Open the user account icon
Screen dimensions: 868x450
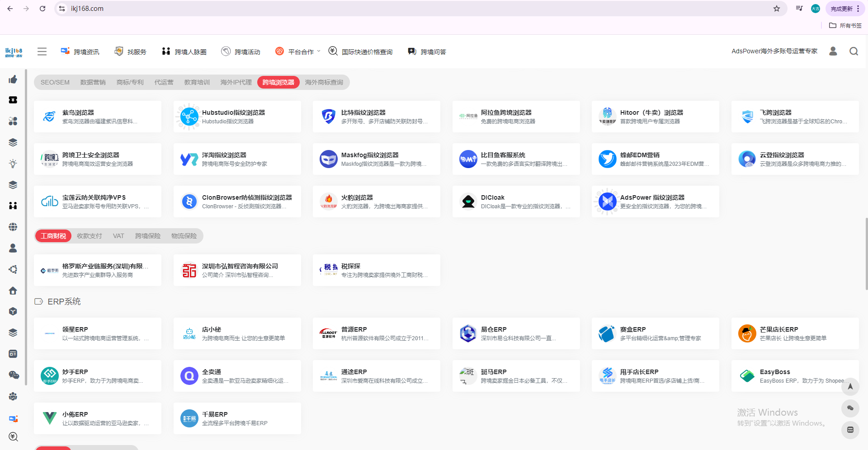pyautogui.click(x=833, y=51)
